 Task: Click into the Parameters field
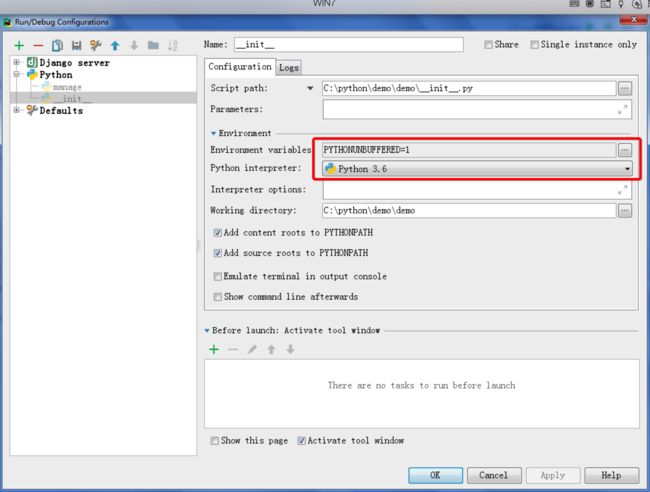[x=477, y=109]
